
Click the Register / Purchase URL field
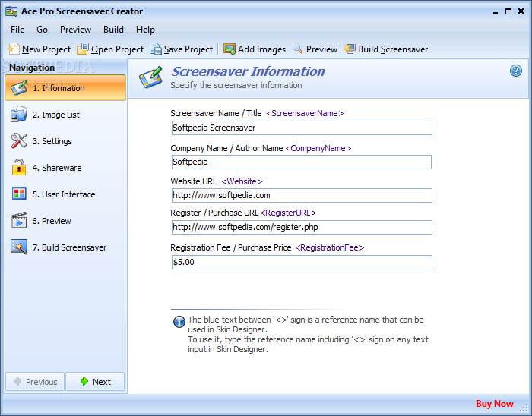click(302, 227)
